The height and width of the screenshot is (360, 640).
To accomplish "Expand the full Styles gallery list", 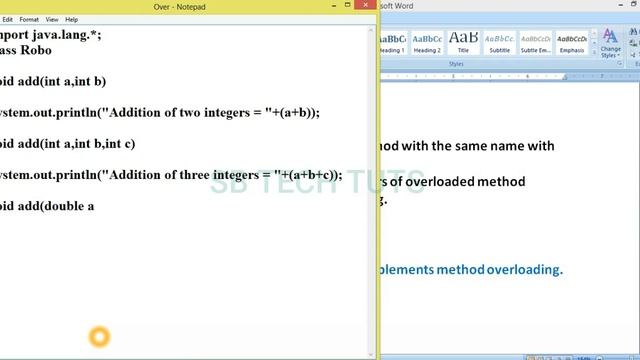I will point(594,52).
